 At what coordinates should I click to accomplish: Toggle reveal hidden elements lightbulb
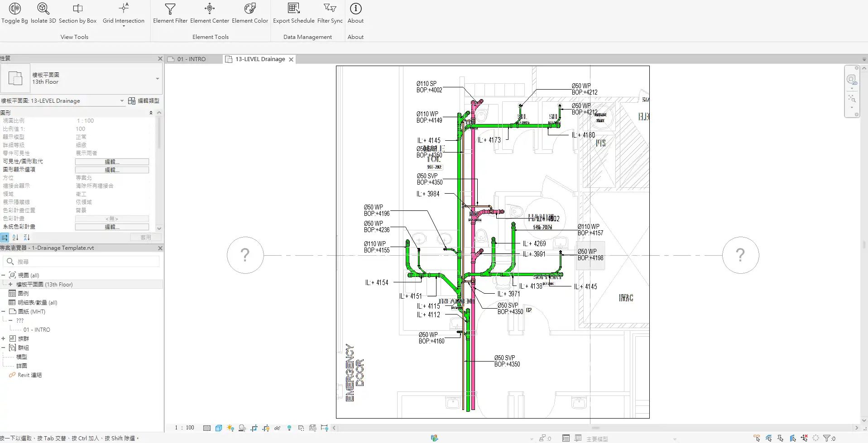coord(289,428)
